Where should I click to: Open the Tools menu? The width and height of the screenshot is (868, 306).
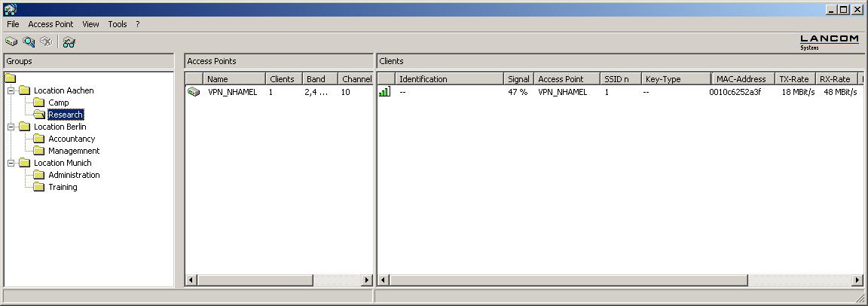[x=118, y=24]
